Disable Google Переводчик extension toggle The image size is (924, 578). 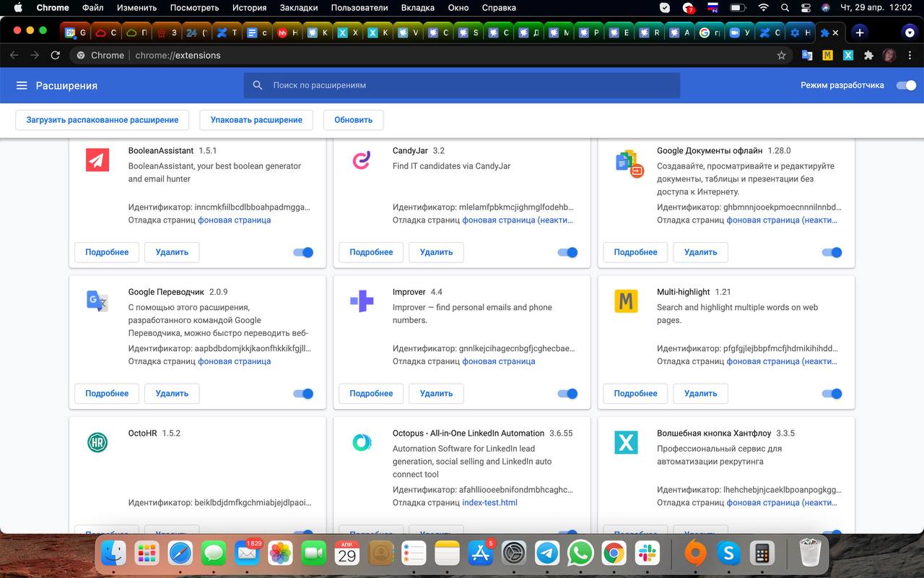(303, 393)
